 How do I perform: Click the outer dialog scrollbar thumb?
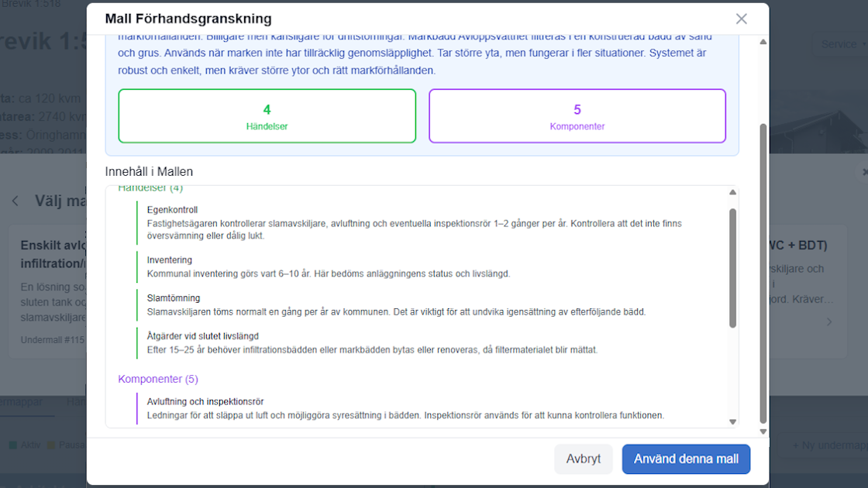[763, 273]
